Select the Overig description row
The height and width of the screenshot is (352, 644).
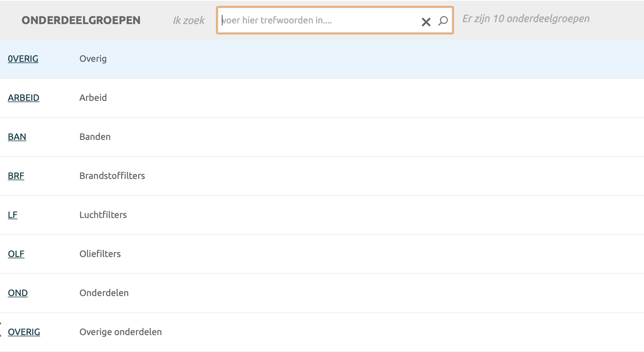pos(93,59)
